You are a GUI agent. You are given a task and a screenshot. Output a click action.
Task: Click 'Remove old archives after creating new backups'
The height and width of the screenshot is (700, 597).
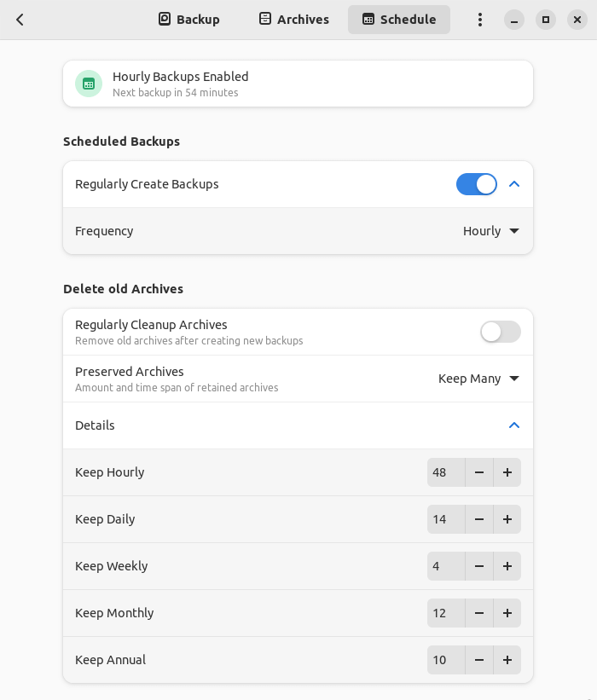(x=188, y=341)
